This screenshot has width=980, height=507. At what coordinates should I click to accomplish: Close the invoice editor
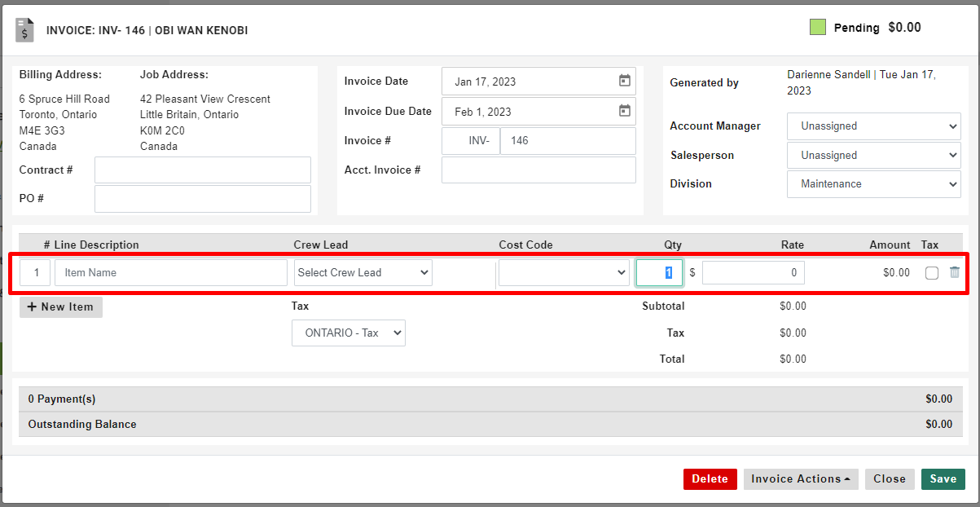890,479
